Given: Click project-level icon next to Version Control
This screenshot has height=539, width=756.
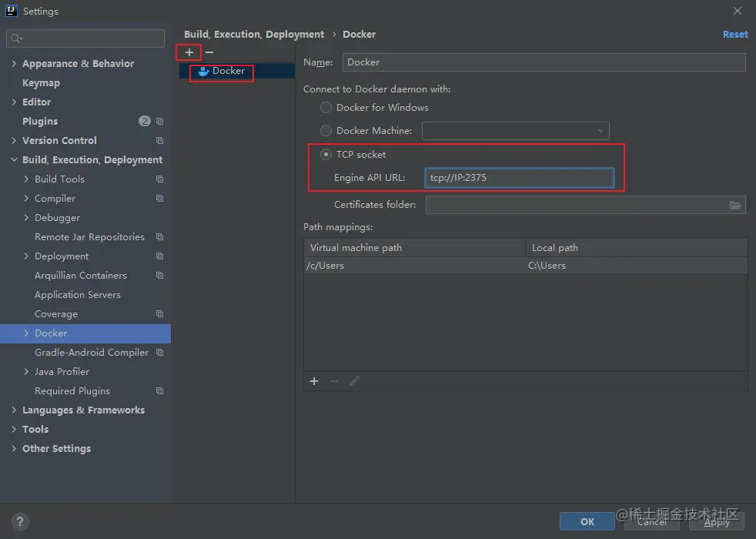Looking at the screenshot, I should point(159,141).
